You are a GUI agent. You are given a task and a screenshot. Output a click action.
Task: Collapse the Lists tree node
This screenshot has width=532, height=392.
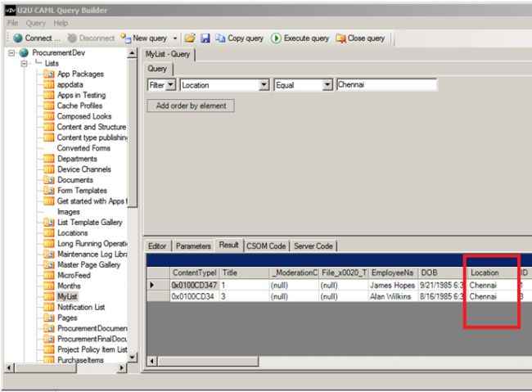24,64
